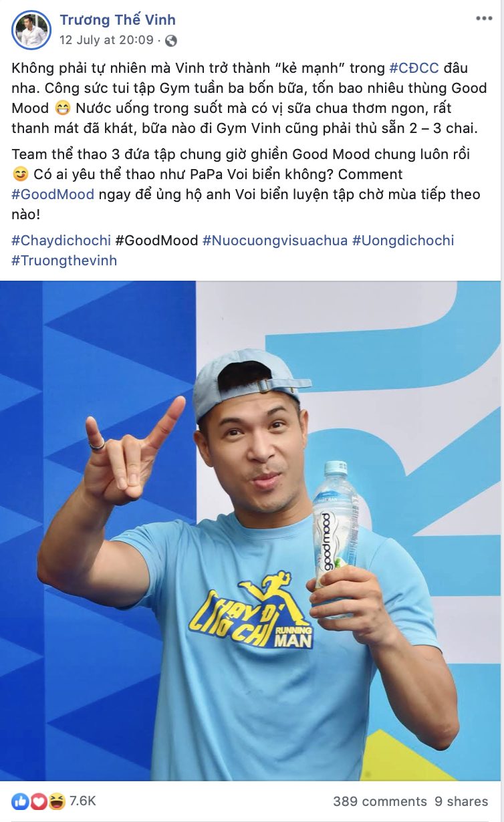
Task: View the 9 shares list
Action: coord(461,801)
